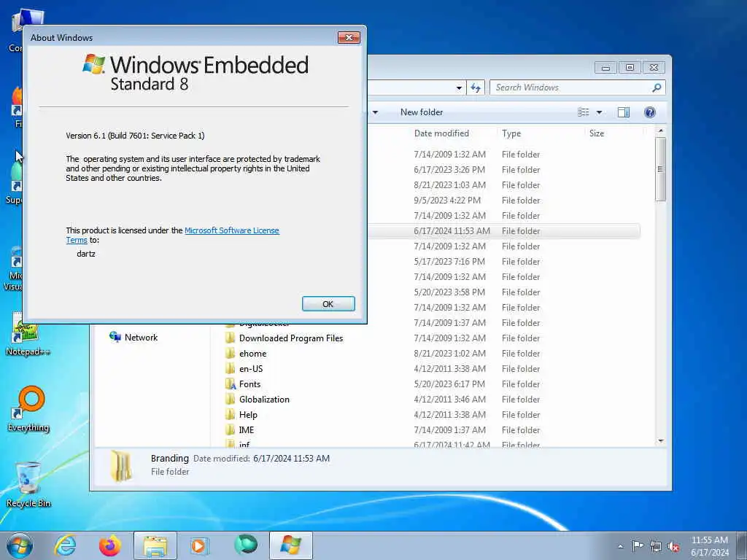Launch Internet Explorer from taskbar
This screenshot has height=560, width=747.
[x=65, y=545]
